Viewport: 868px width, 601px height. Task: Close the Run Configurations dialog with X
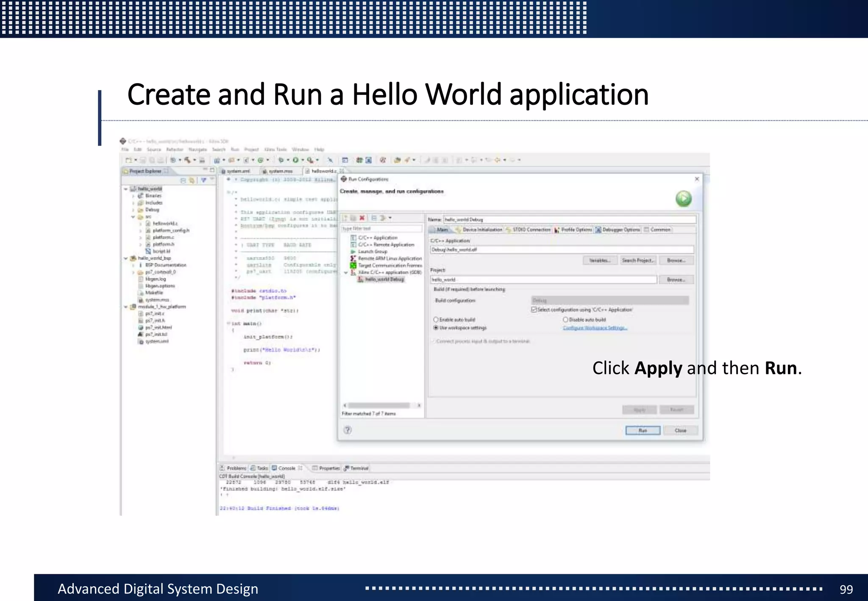[697, 179]
